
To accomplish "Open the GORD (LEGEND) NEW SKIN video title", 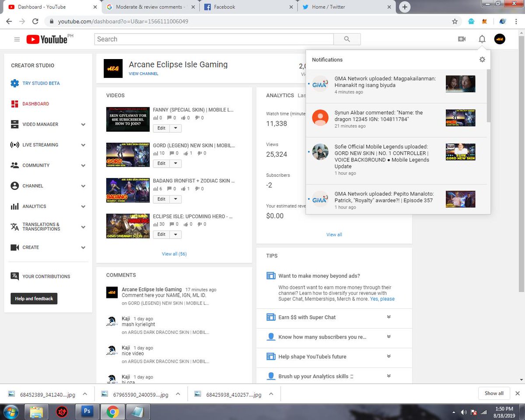I will pos(194,145).
